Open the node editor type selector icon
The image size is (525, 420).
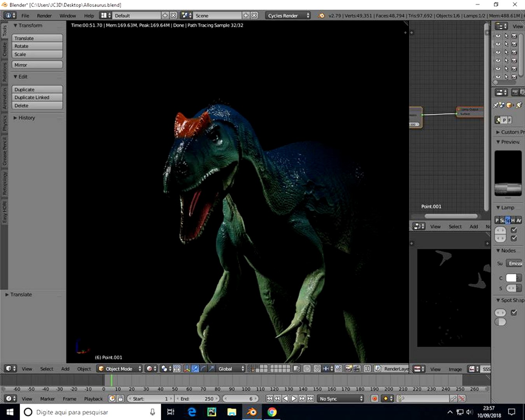pyautogui.click(x=419, y=226)
